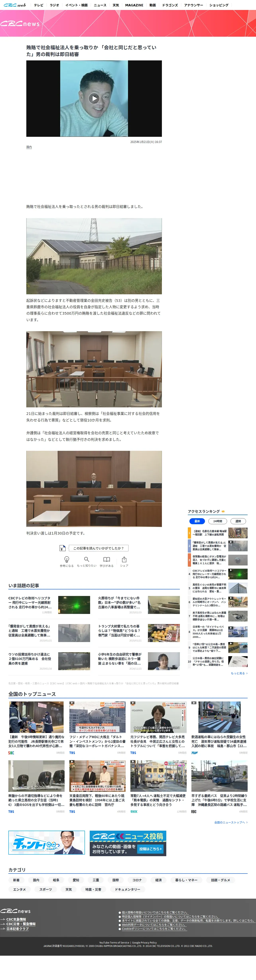Image resolution: width=256 pixels, height=980 pixels.
Task: Open the CBC災害・緊急情報 footer link
Action: click(x=21, y=924)
